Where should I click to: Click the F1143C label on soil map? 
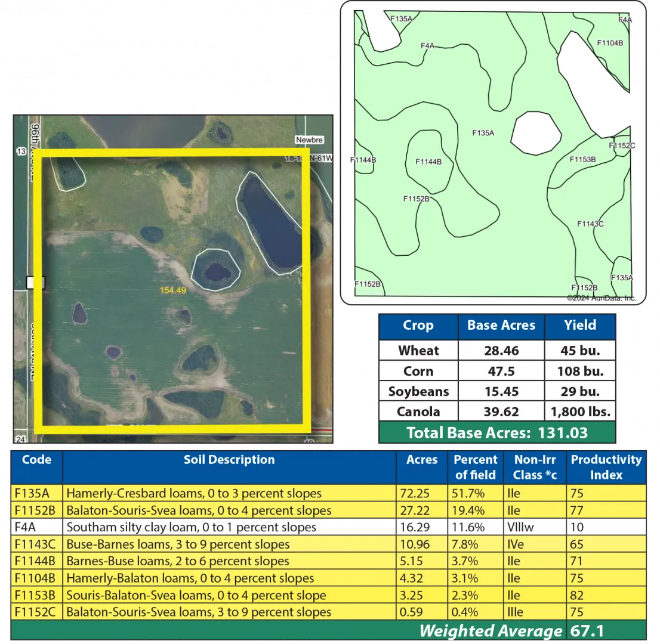click(x=590, y=224)
